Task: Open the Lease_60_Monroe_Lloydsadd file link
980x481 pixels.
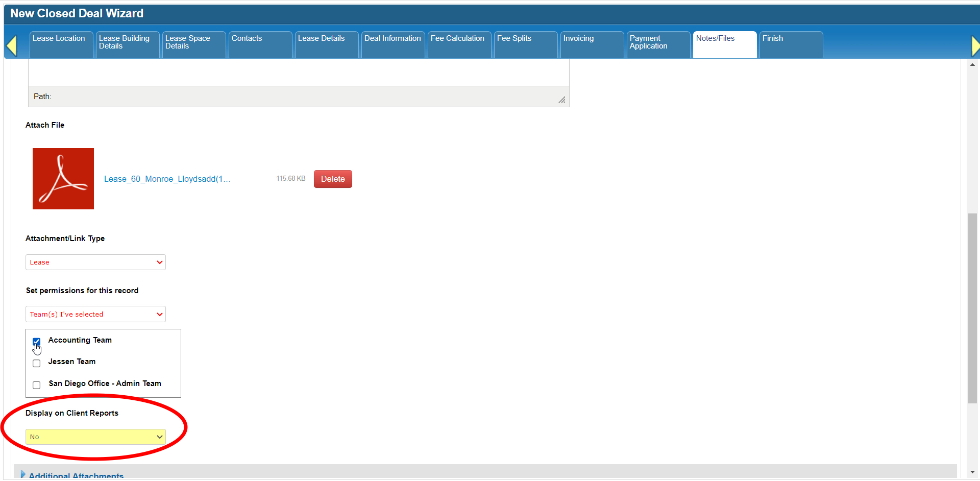Action: [x=167, y=179]
